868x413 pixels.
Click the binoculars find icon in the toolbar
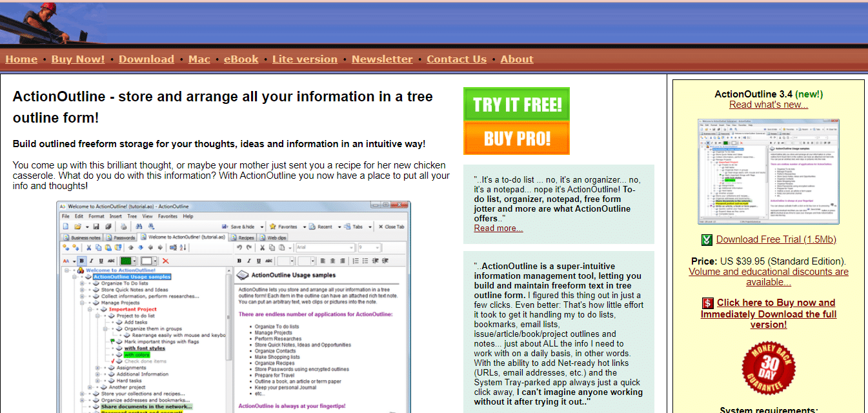coord(138,227)
